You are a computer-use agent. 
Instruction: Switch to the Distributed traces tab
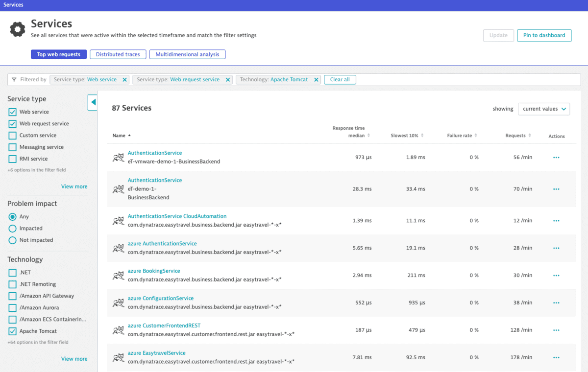coord(118,54)
